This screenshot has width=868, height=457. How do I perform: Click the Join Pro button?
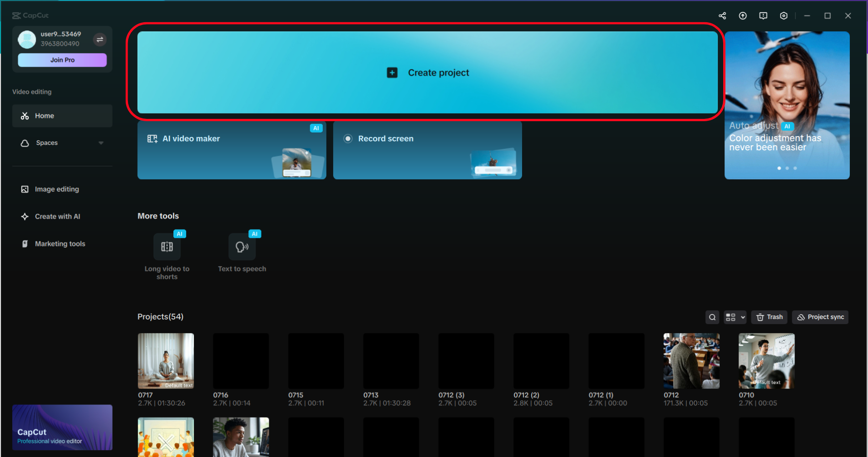[62, 59]
